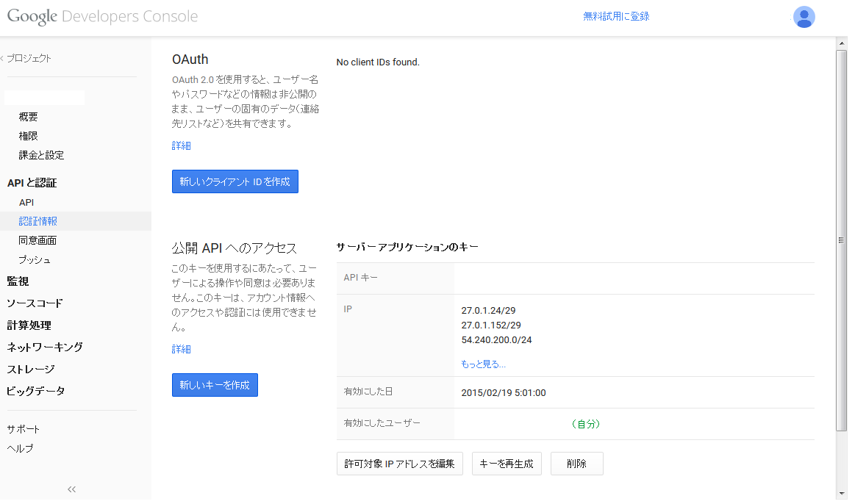
Task: Open the user account avatar icon
Action: 804,17
